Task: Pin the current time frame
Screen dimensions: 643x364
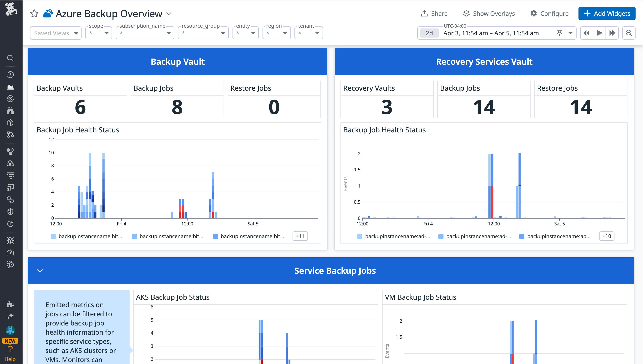Action: coord(560,33)
